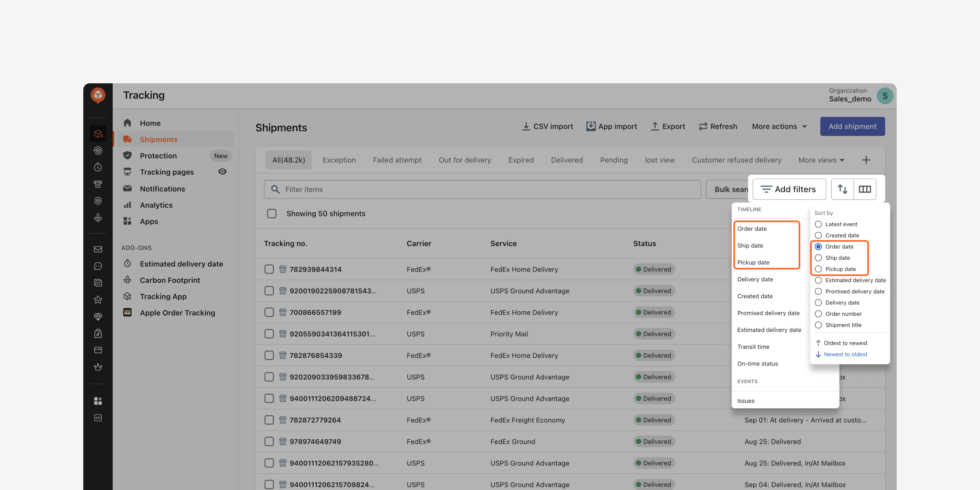980x490 pixels.
Task: Click the dark sidebar envelope icon
Action: pos(98,249)
